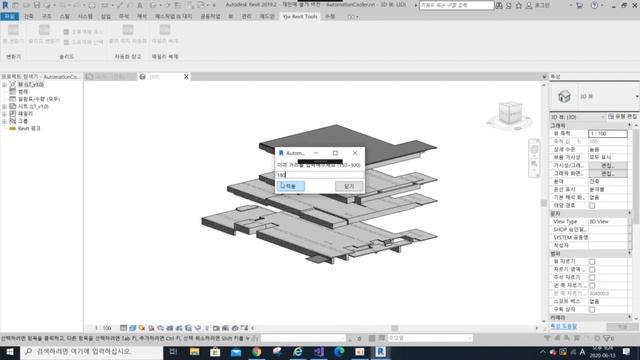Viewport: 640px width, 360px height.
Task: Open the notification center icon
Action: 627,352
